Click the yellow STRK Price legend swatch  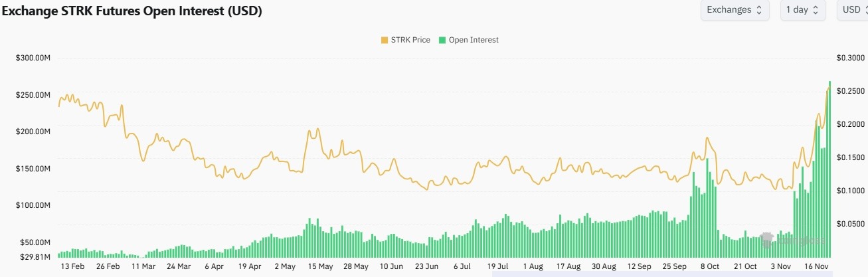coord(384,40)
